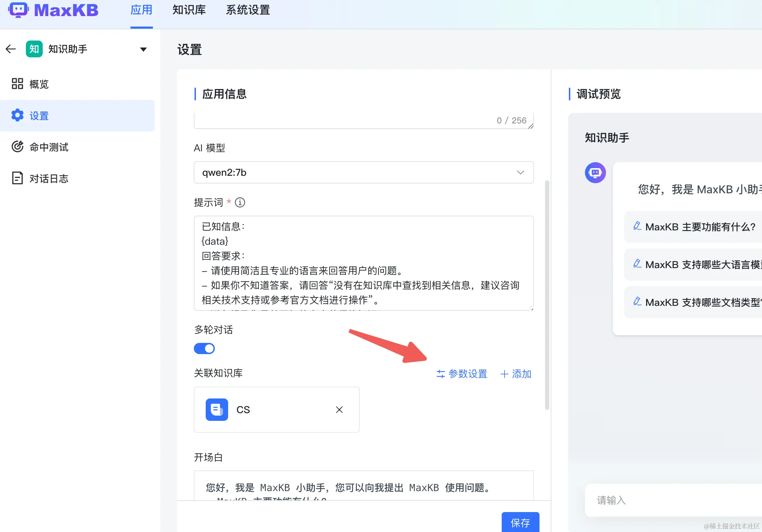Click the blue 保存 button
Screen dimensions: 762x532
[520, 523]
